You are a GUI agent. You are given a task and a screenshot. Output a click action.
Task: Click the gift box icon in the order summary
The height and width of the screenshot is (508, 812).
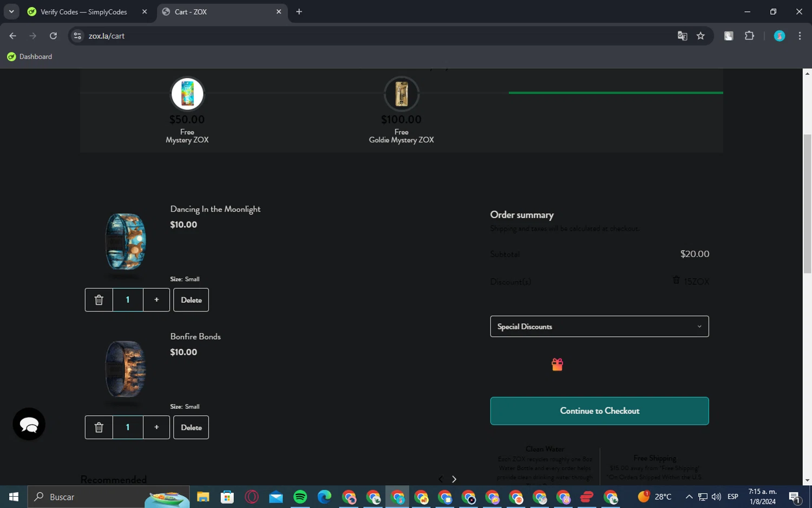click(x=557, y=364)
